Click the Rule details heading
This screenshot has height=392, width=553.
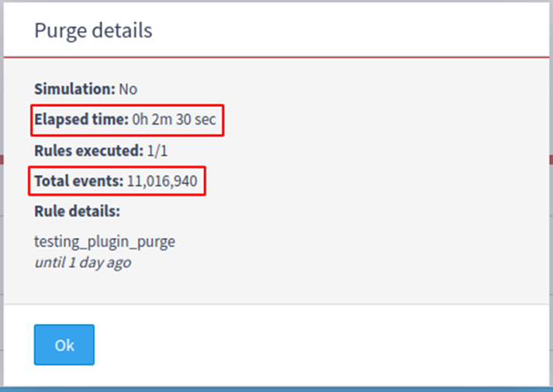click(77, 211)
